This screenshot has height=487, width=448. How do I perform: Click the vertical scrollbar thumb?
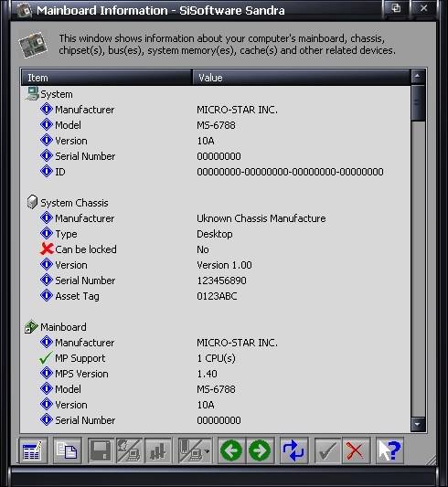coord(418,103)
